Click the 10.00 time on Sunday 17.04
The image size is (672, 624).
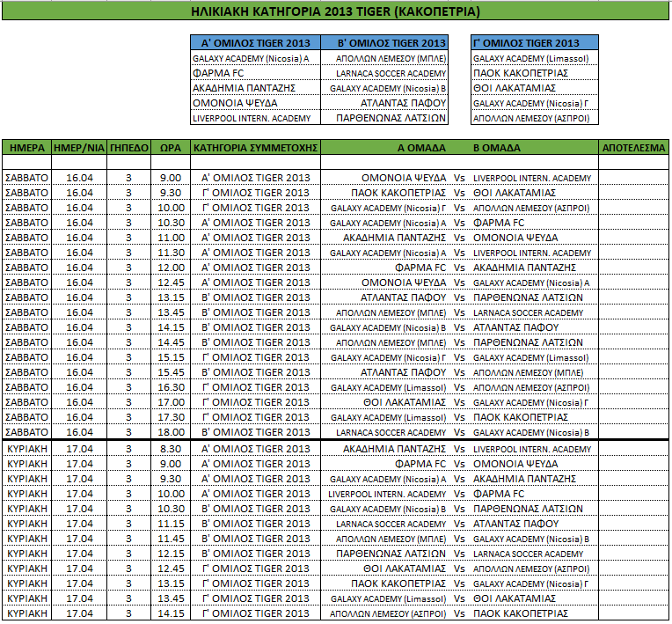(x=171, y=494)
